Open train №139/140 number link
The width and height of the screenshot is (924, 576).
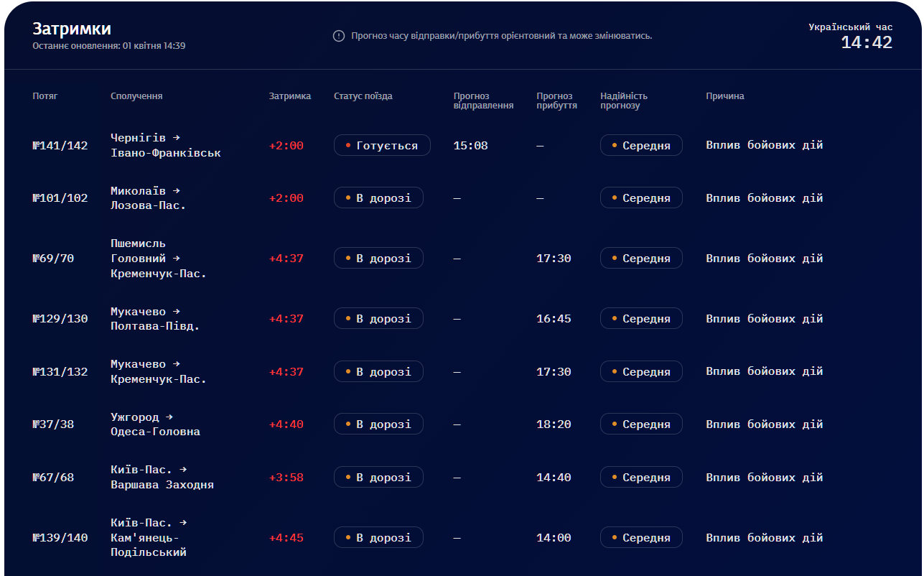pyautogui.click(x=60, y=538)
